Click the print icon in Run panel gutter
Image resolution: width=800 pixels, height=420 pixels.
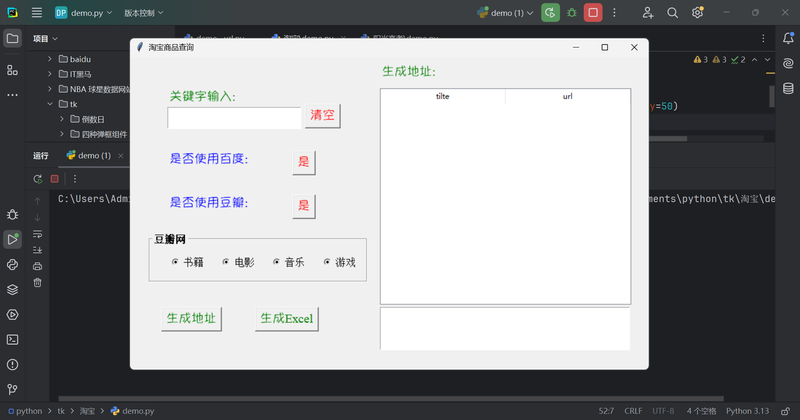point(37,266)
